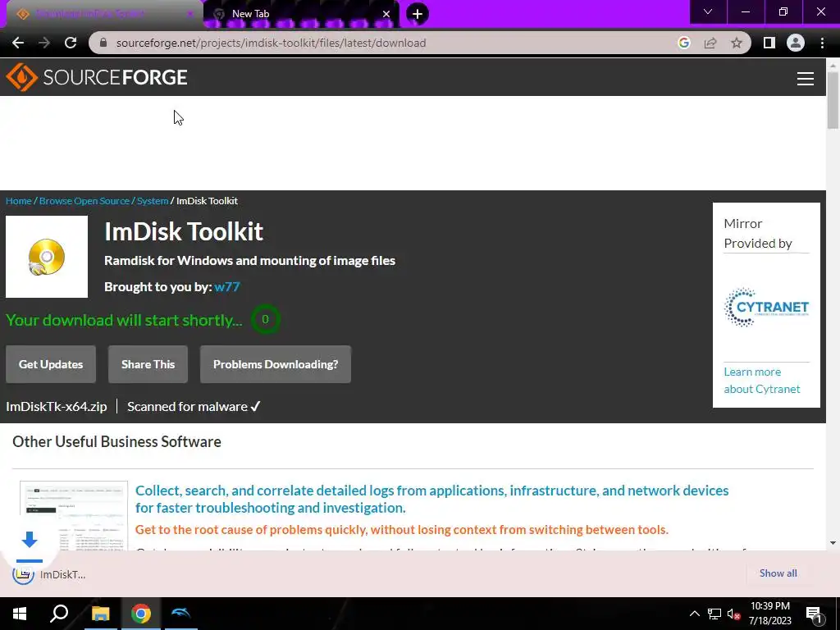Image resolution: width=840 pixels, height=630 pixels.
Task: Open Chrome three-dot menu
Action: tap(822, 43)
